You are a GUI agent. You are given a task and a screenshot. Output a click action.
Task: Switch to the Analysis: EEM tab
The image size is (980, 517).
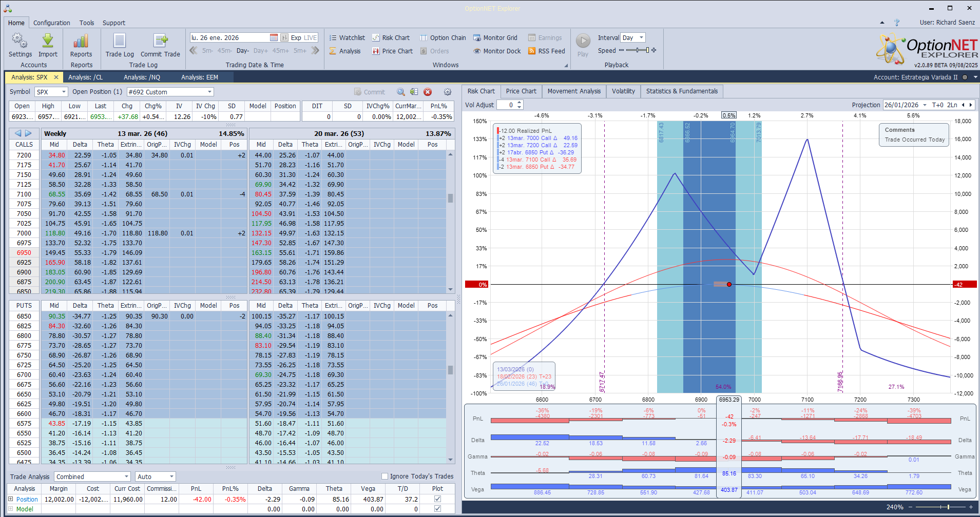(x=200, y=77)
